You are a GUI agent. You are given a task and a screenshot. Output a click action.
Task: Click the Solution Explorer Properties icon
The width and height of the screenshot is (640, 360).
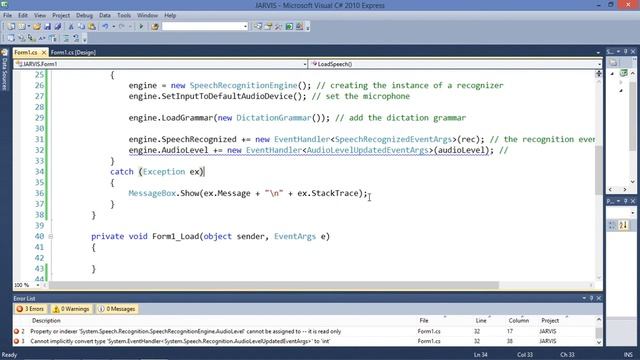613,63
